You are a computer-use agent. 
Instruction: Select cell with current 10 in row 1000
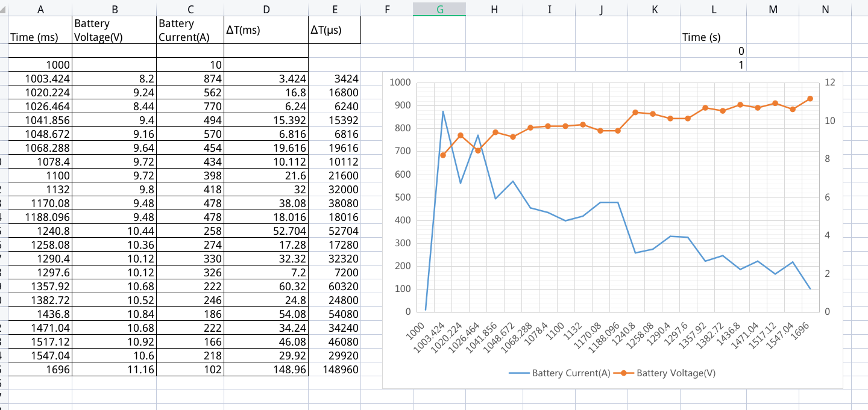(x=190, y=64)
